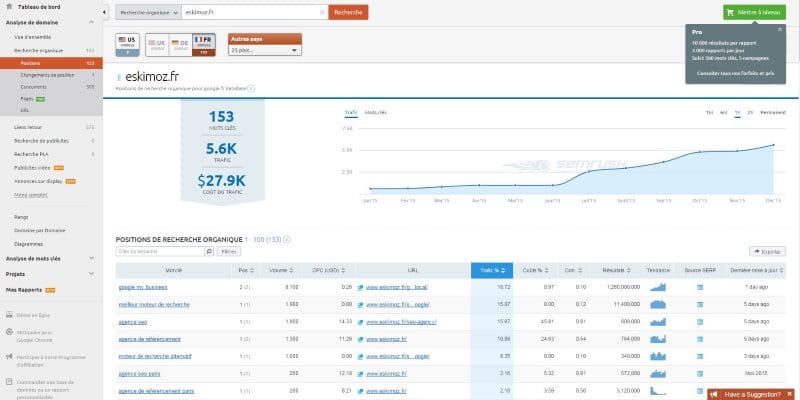Sort table by CPC (USD) column
Screen dimensions: 800x400
click(328, 270)
